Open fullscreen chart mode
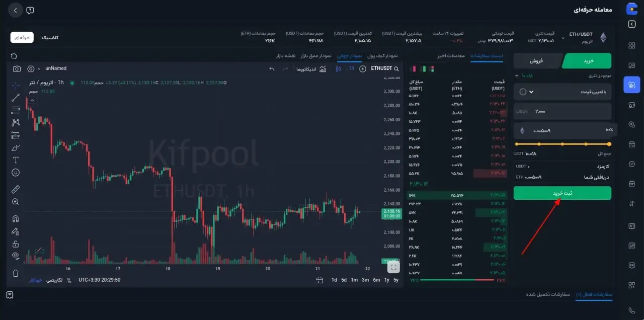Image resolution: width=644 pixels, height=320 pixels. click(394, 267)
